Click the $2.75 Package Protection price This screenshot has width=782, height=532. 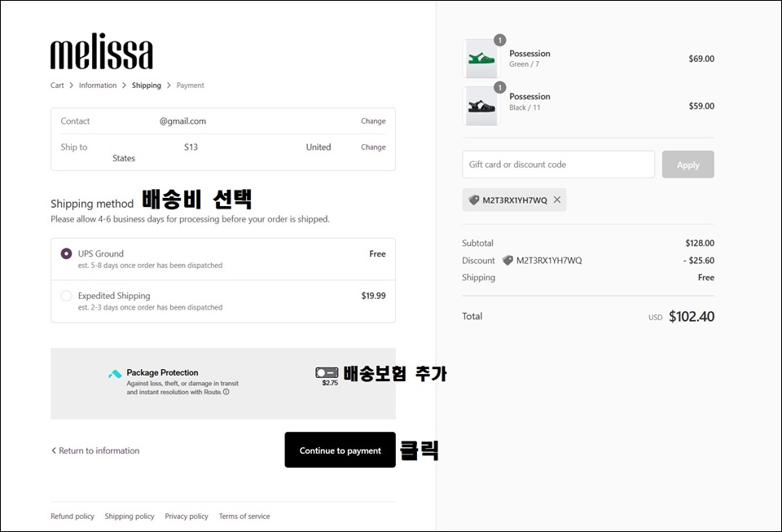(x=330, y=383)
